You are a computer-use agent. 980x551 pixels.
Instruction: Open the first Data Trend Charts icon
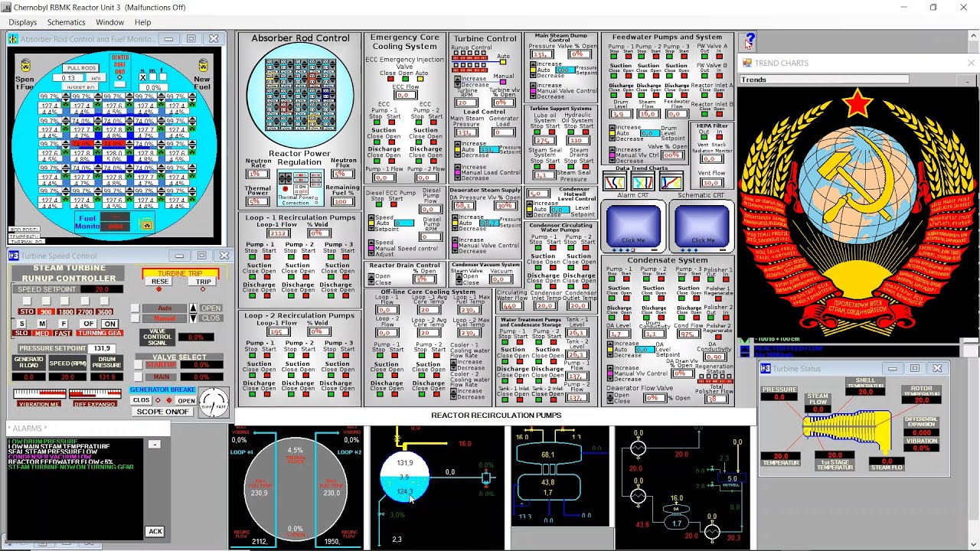click(x=614, y=181)
